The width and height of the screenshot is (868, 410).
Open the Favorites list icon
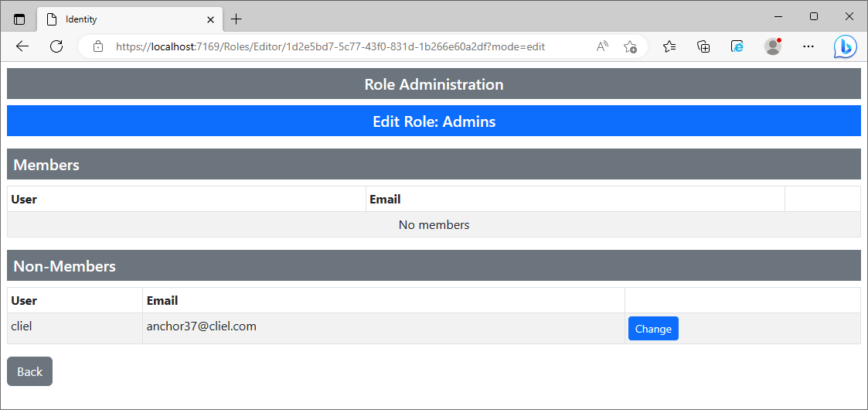tap(669, 46)
